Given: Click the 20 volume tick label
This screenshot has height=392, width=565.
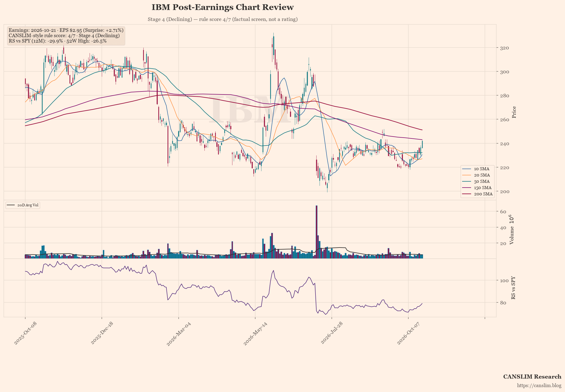Looking at the screenshot, I should pyautogui.click(x=503, y=243).
